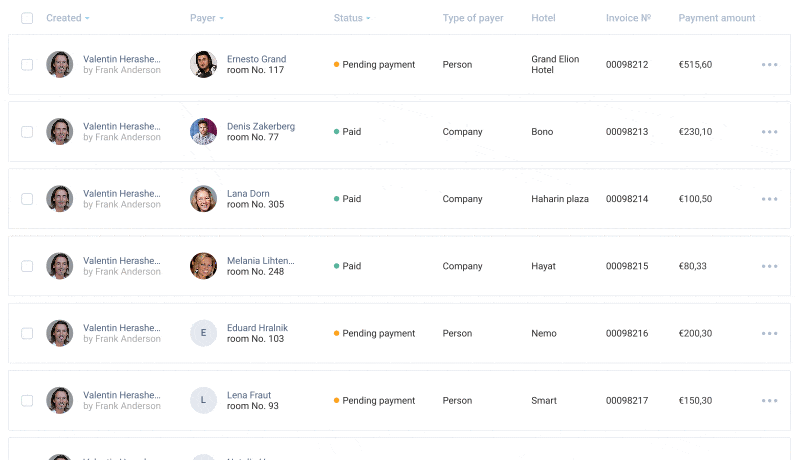
Task: Click Denis Zakerberg's avatar photo
Action: tap(204, 132)
